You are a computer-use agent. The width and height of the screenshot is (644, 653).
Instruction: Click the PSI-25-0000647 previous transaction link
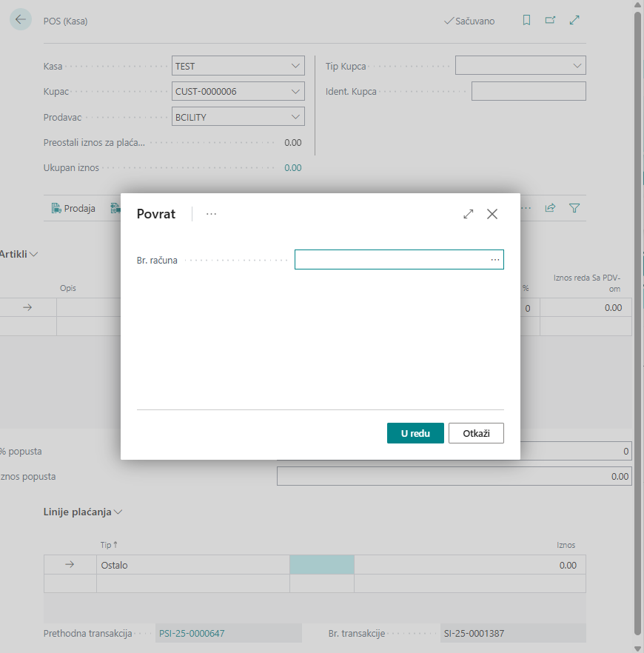pyautogui.click(x=192, y=634)
